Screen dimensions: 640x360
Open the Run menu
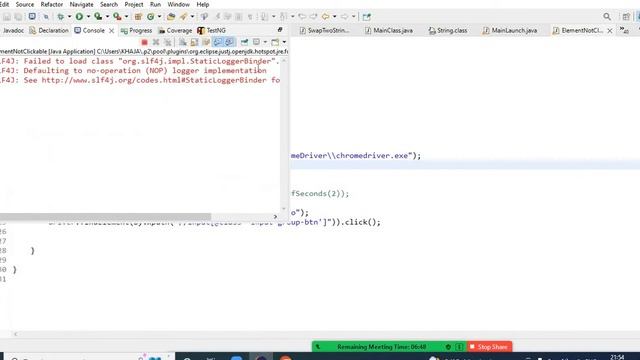[156, 4]
